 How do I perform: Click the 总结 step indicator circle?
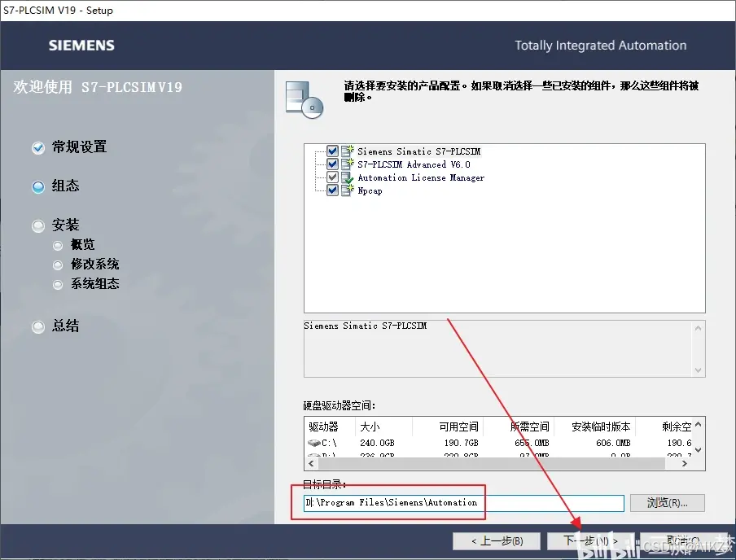click(x=38, y=326)
